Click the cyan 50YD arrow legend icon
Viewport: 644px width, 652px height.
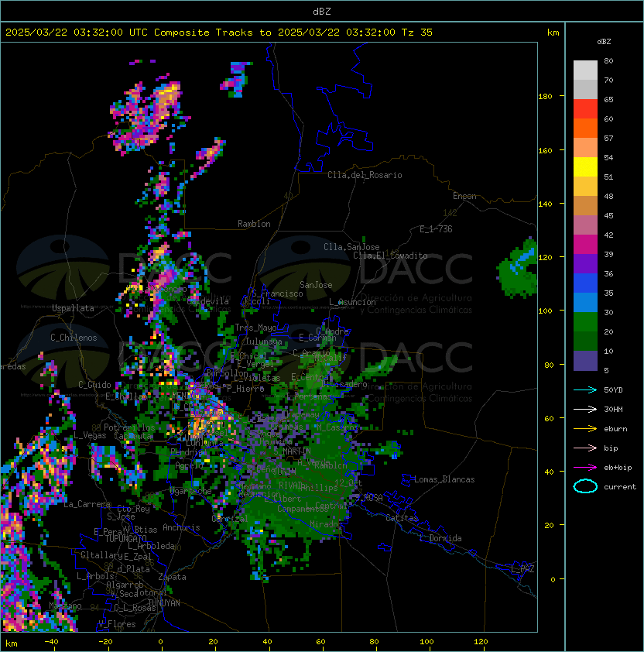tap(585, 389)
